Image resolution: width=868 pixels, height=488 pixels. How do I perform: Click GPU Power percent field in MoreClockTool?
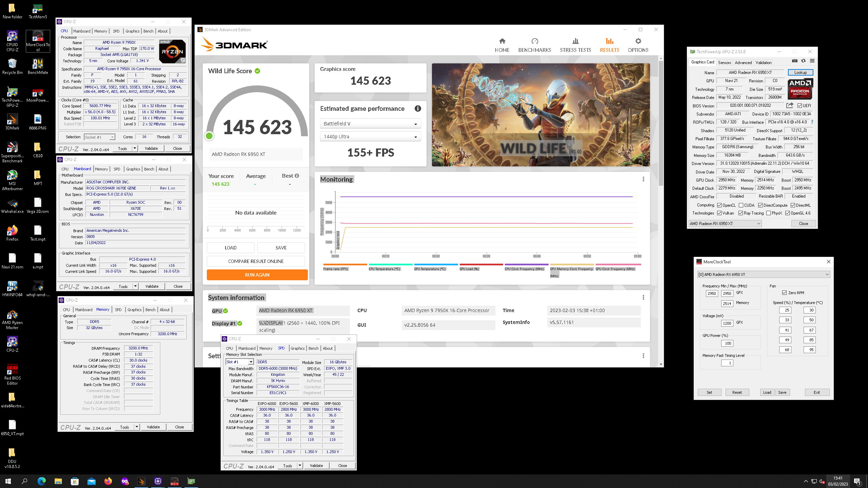[x=727, y=343]
